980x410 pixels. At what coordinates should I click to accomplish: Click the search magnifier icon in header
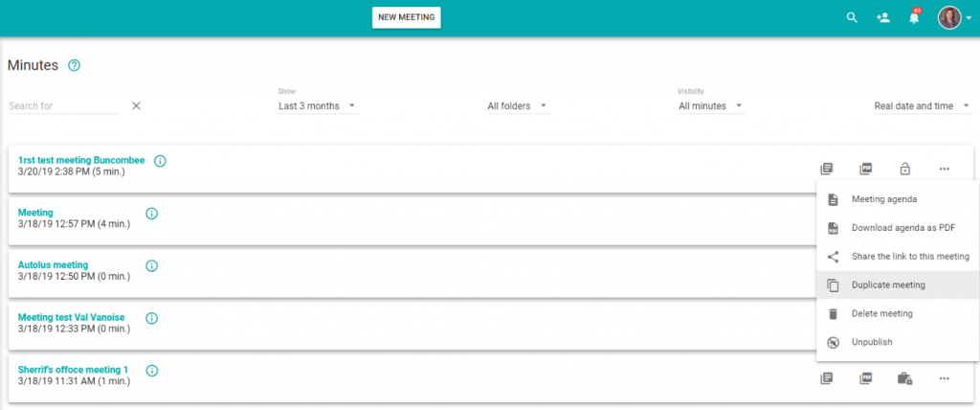[x=852, y=17]
